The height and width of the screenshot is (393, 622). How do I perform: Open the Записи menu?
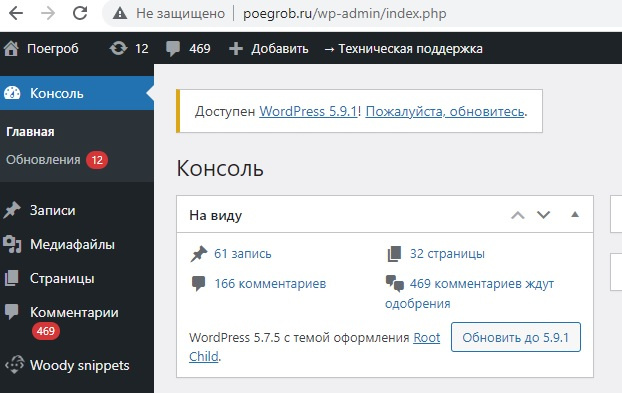coord(52,210)
